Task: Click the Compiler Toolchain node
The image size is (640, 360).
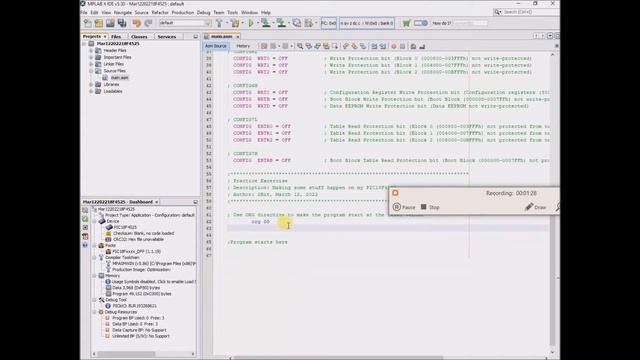Action: click(x=122, y=258)
